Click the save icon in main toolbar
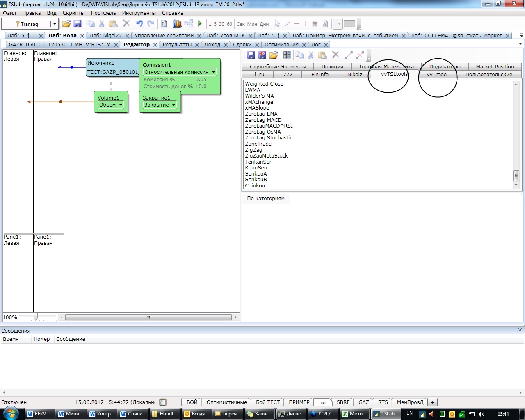The width and height of the screenshot is (525, 420). 78,24
